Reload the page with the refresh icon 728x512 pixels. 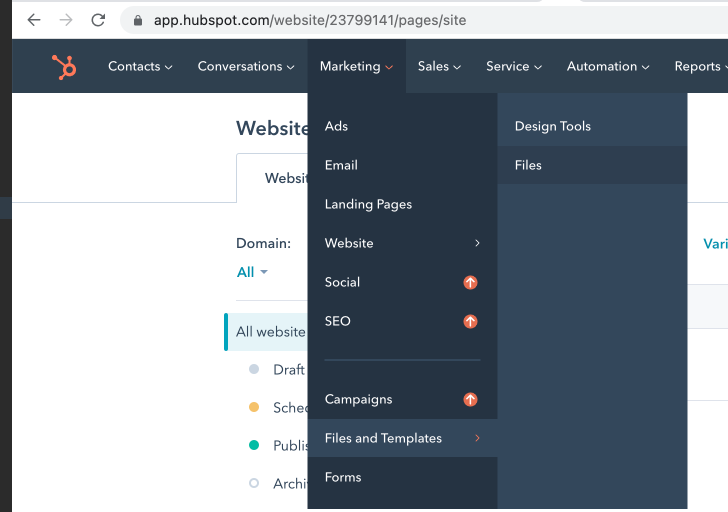[98, 20]
